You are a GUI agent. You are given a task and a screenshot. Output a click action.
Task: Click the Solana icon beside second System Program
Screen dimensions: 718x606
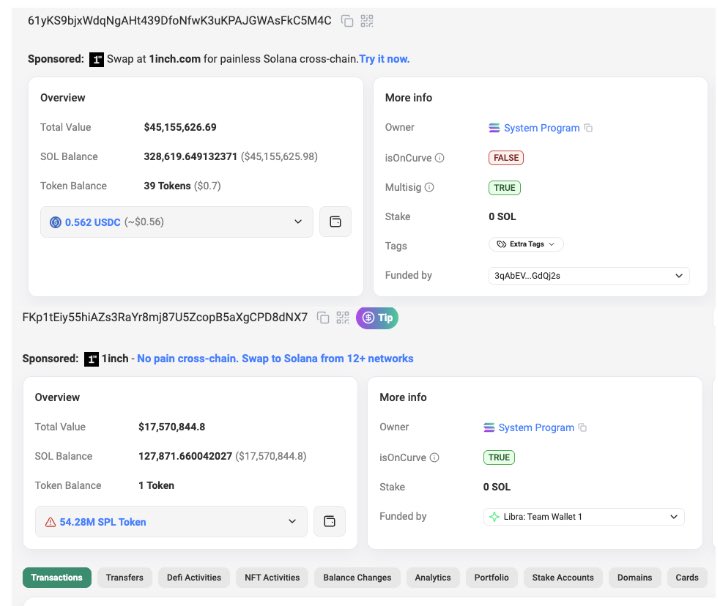pyautogui.click(x=489, y=427)
